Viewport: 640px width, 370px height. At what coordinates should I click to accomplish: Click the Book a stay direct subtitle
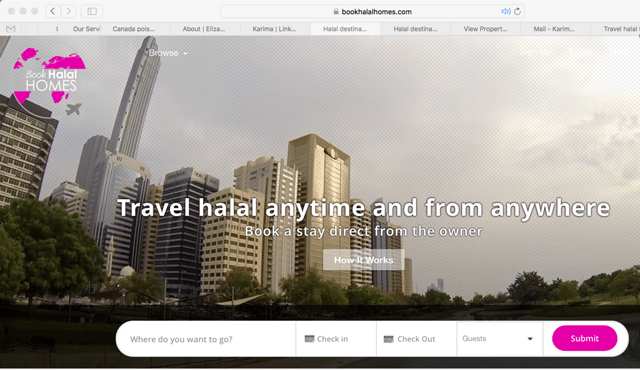pyautogui.click(x=363, y=231)
